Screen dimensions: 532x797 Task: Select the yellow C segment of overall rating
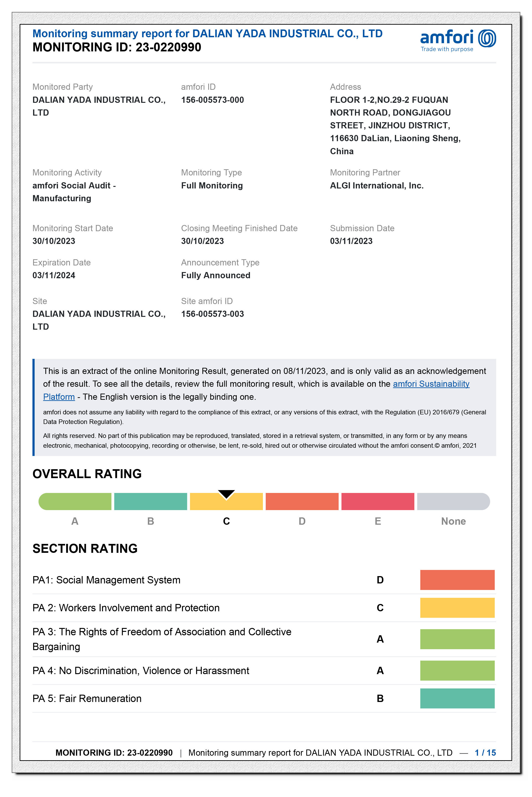point(226,501)
